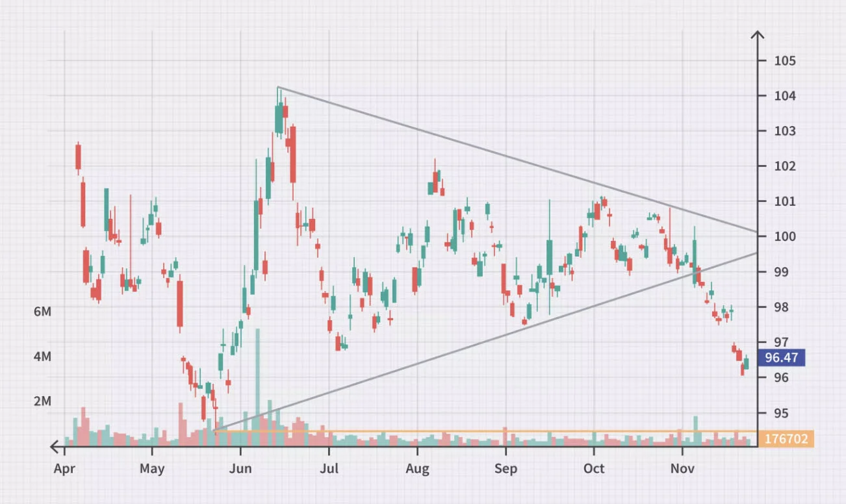
Task: Click the 102 price axis label
Action: 785,166
